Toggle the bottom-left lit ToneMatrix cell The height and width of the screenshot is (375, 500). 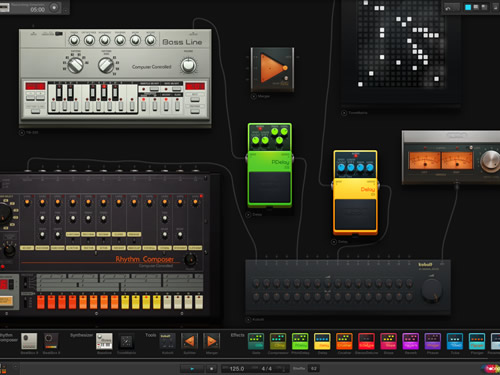pos(360,84)
